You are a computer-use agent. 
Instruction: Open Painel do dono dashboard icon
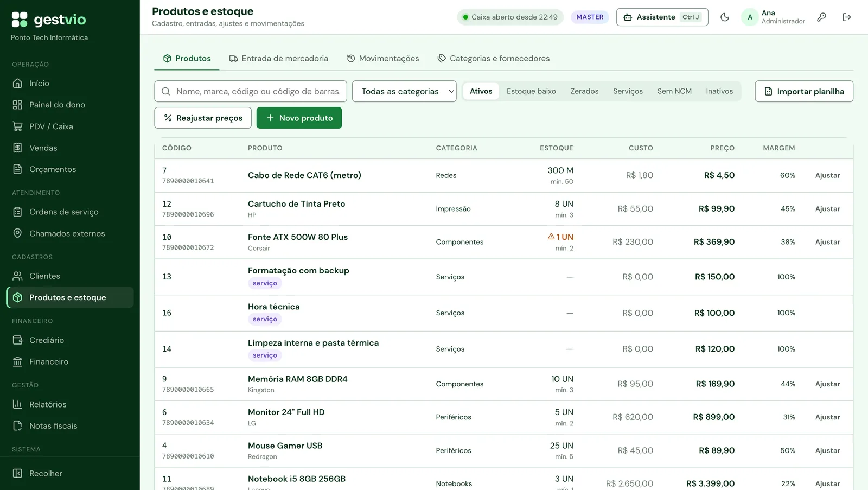tap(18, 105)
